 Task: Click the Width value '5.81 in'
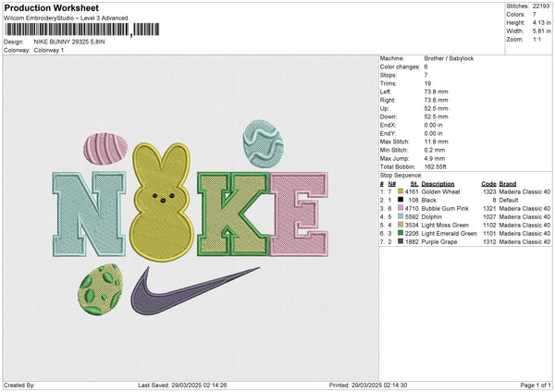(541, 31)
